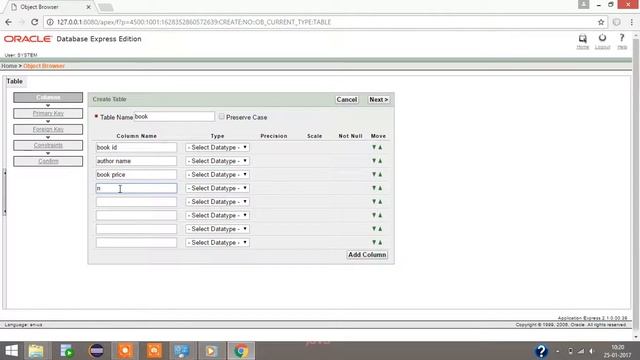Open datatype dropdown in seventh column row
Viewport: 640px width, 360px height.
tap(217, 229)
